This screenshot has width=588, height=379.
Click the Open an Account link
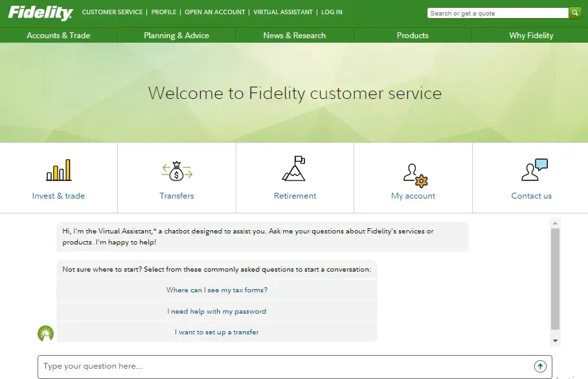[215, 12]
